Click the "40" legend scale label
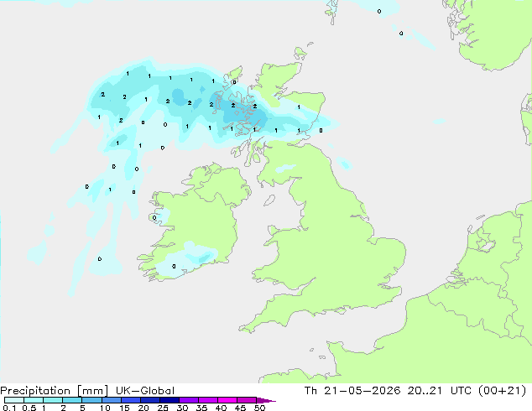Image resolution: width=532 pixels, height=411 pixels. coord(221,408)
